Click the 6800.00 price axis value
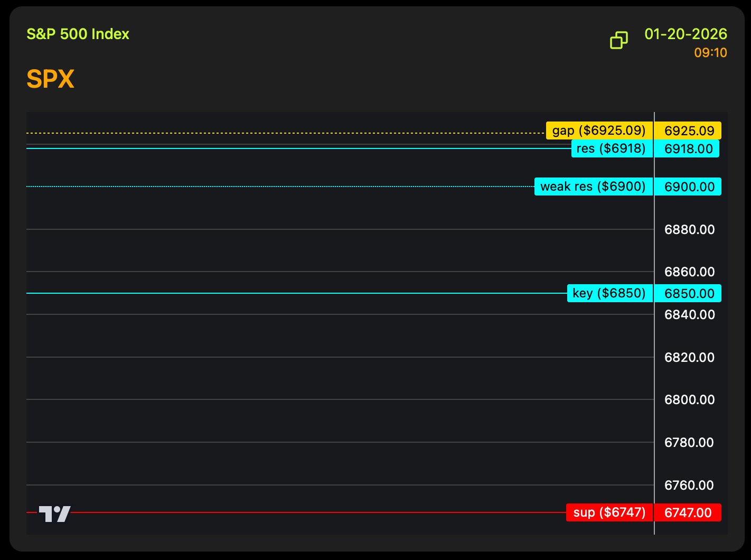 pyautogui.click(x=689, y=400)
